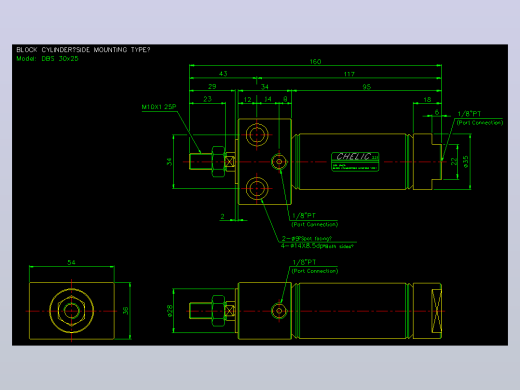Click the 'ø35' diameter dimension

(x=466, y=162)
